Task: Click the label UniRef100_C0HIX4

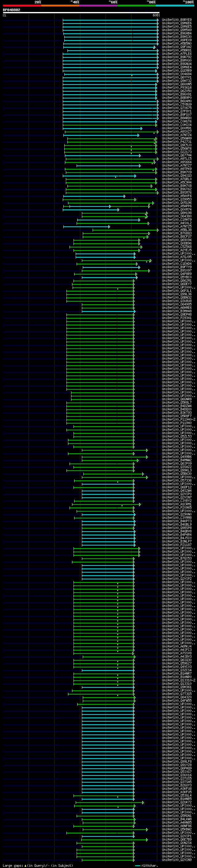Action: [177, 125]
